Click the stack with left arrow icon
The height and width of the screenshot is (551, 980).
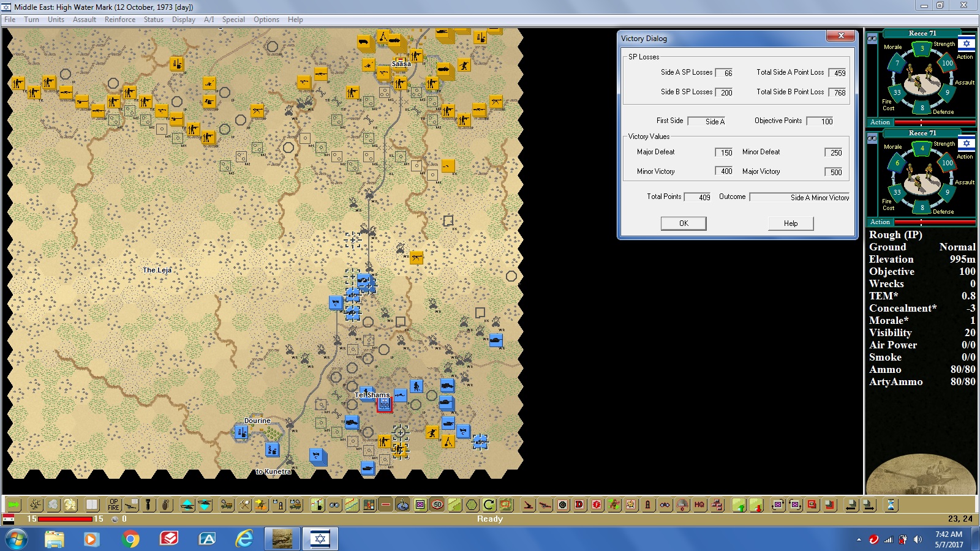coord(851,504)
